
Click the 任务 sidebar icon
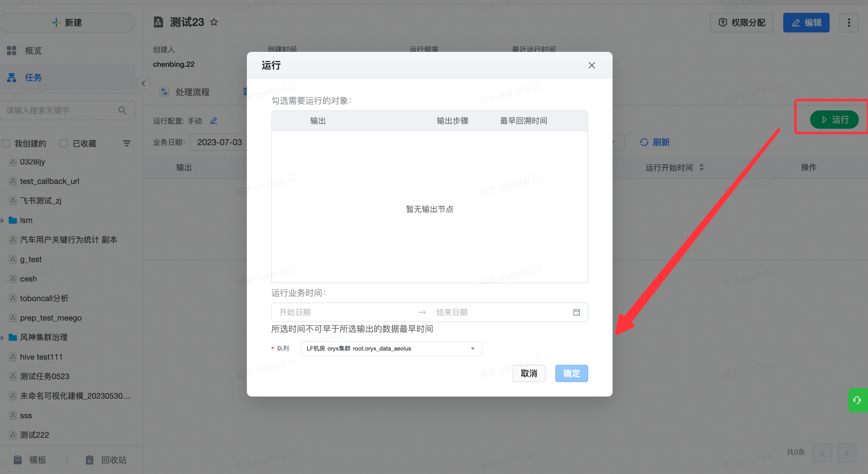point(12,78)
